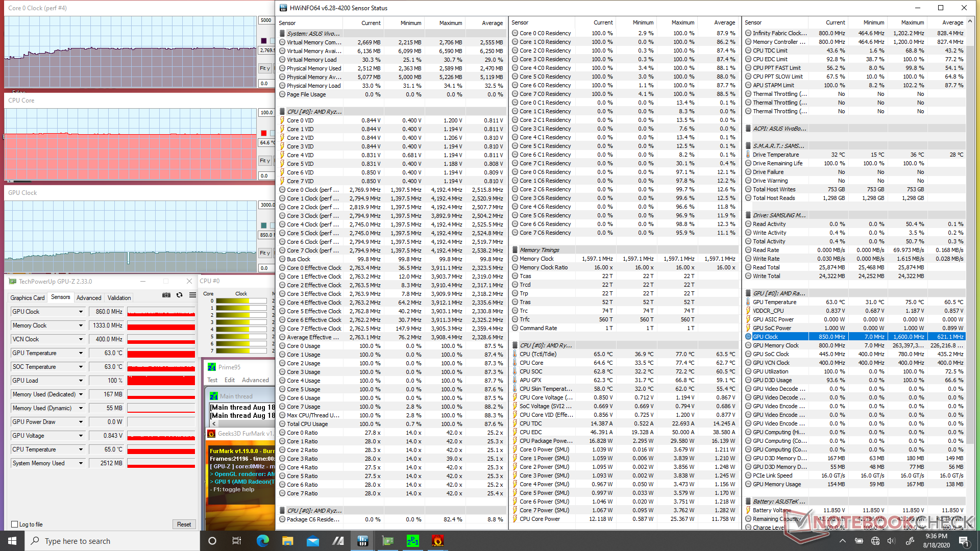Switch to Graphics Card tab
The height and width of the screenshot is (551, 980).
coord(28,298)
